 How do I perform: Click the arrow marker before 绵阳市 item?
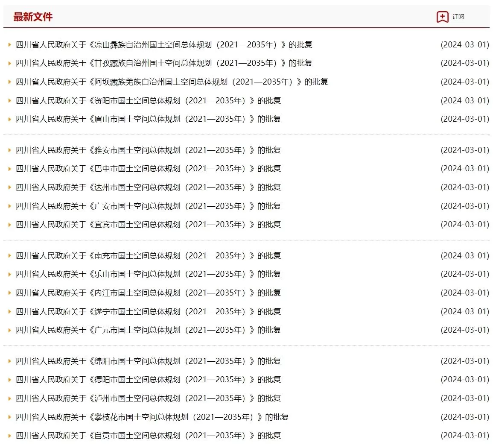click(x=9, y=361)
